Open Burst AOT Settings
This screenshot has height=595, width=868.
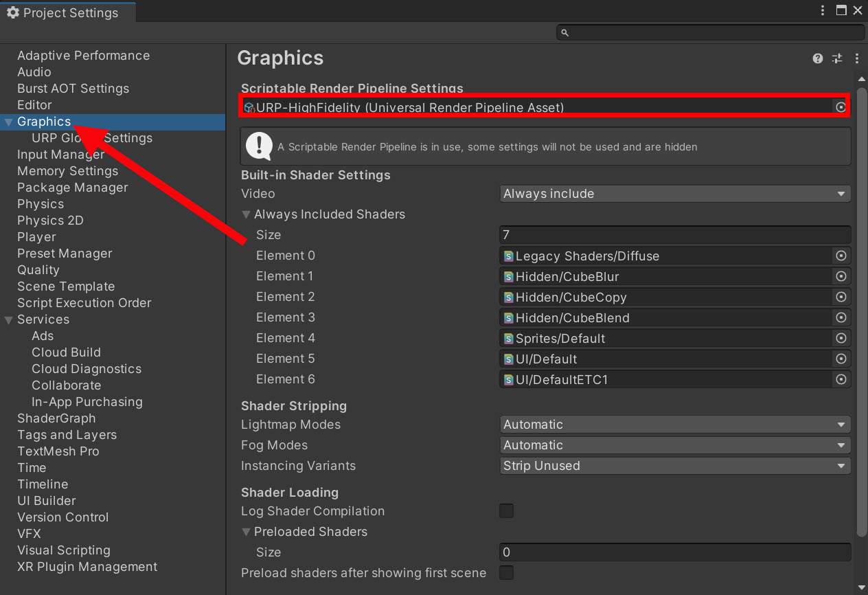coord(73,89)
